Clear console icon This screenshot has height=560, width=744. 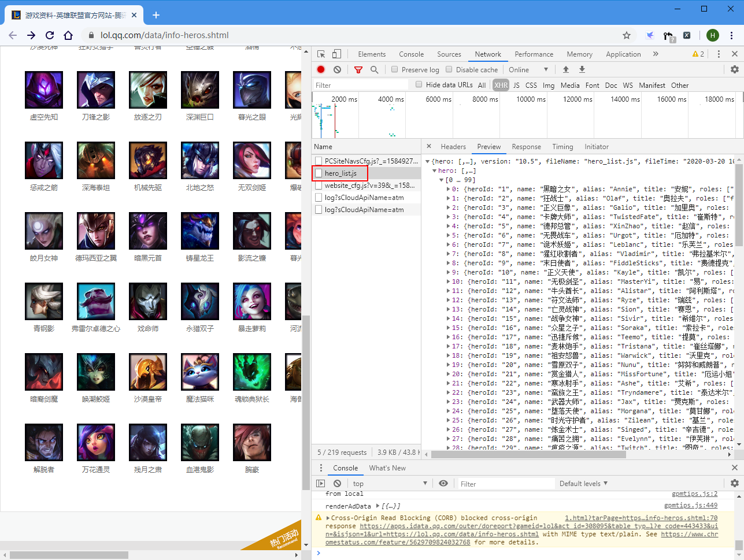(337, 483)
